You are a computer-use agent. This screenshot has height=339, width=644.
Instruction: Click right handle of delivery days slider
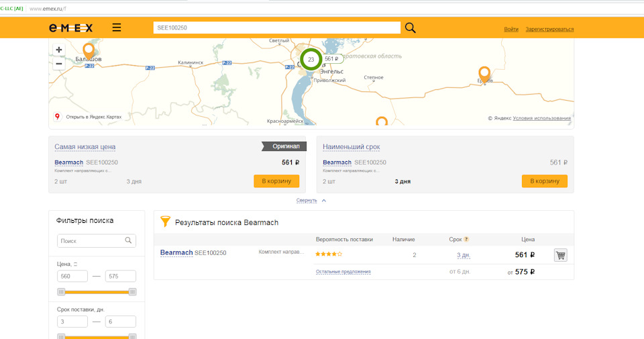coord(132,336)
